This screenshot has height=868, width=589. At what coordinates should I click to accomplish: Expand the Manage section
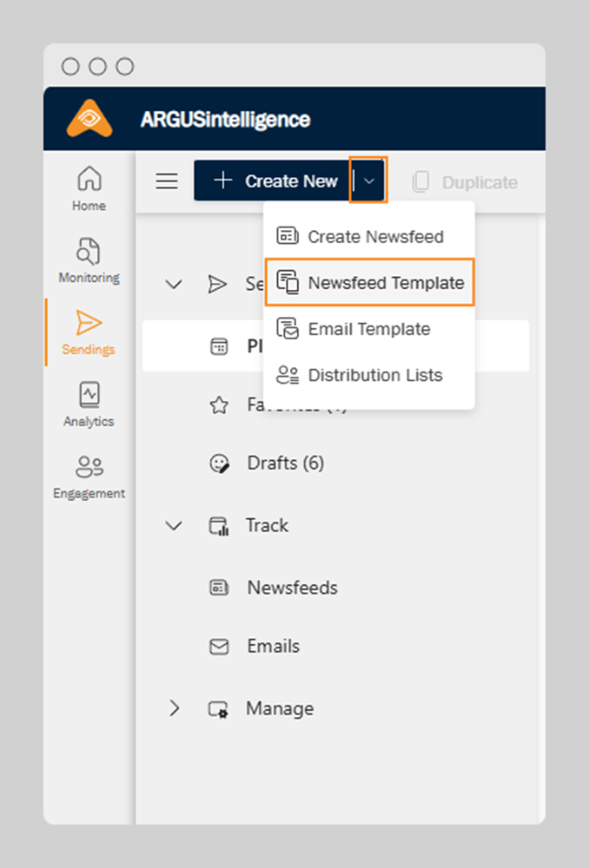point(175,708)
